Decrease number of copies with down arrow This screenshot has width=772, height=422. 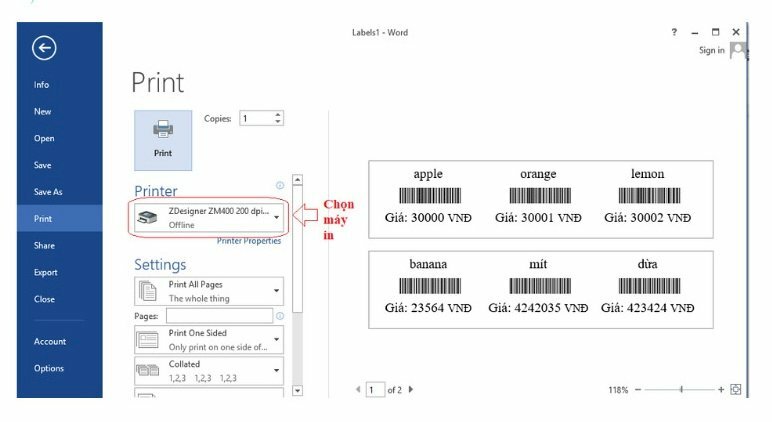[x=278, y=121]
